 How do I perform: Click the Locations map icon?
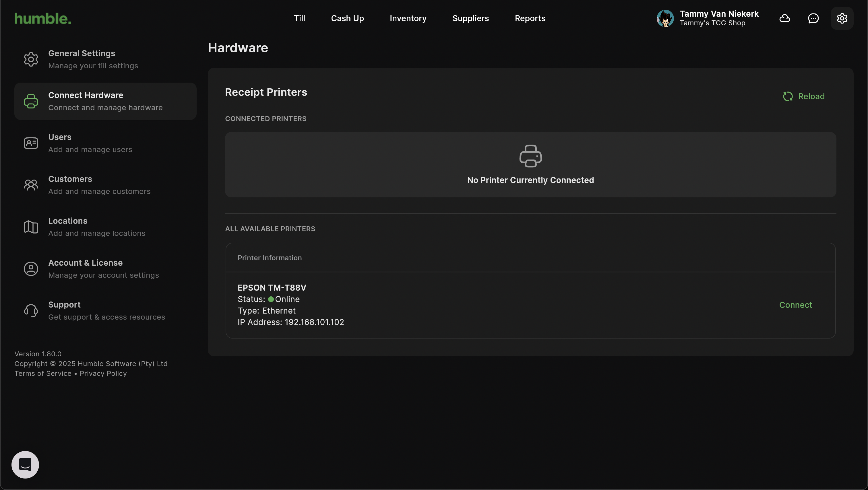(x=31, y=227)
